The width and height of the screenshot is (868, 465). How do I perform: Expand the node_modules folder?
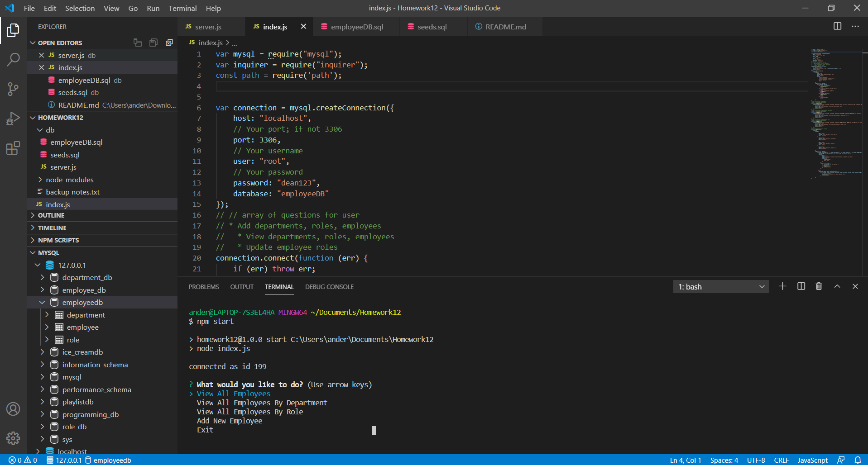(x=70, y=180)
